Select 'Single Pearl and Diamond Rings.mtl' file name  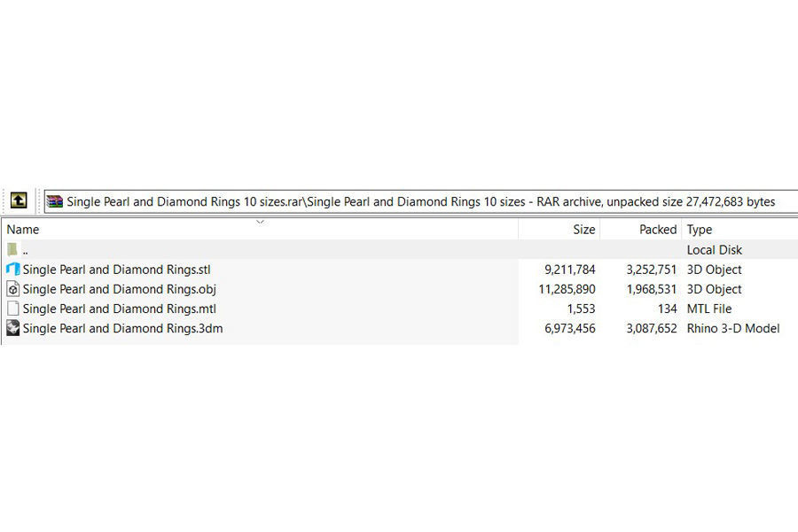tap(119, 309)
